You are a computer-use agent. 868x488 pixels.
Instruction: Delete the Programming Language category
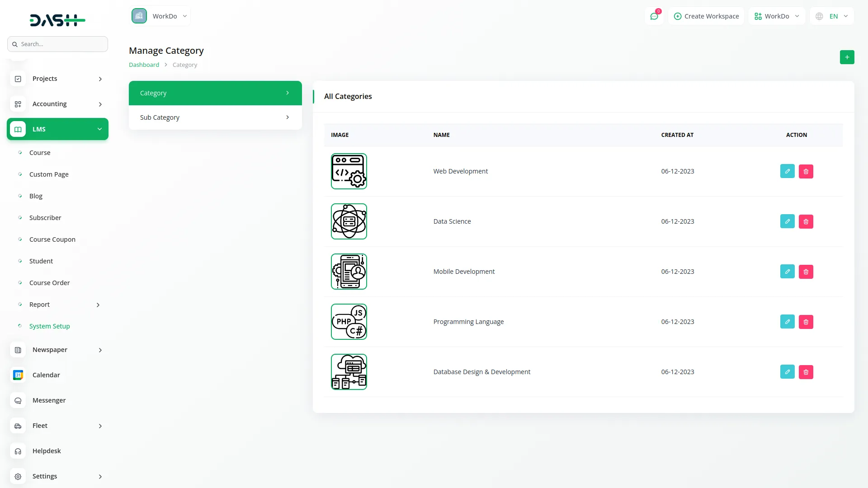pos(806,322)
